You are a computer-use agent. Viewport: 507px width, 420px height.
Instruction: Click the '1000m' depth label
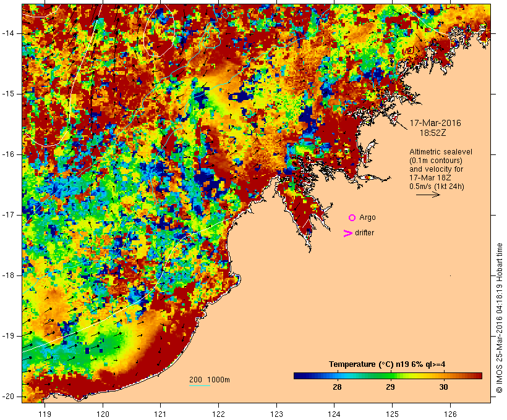pos(219,380)
